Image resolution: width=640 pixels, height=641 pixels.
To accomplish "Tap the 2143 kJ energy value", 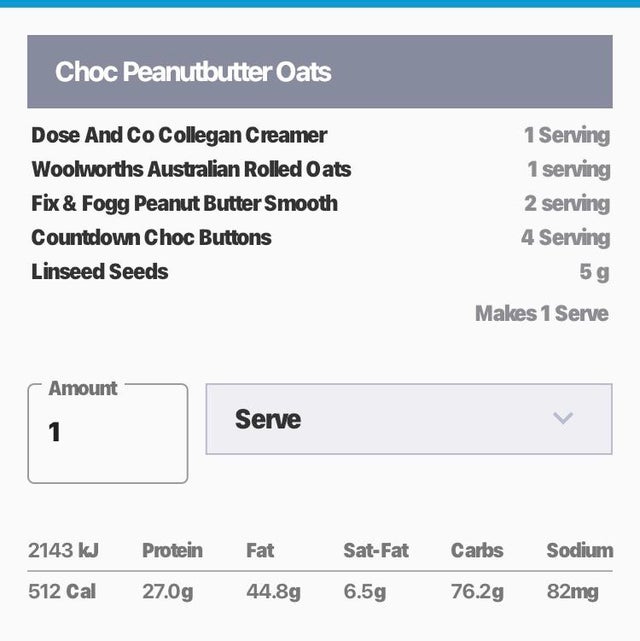I will pyautogui.click(x=63, y=550).
